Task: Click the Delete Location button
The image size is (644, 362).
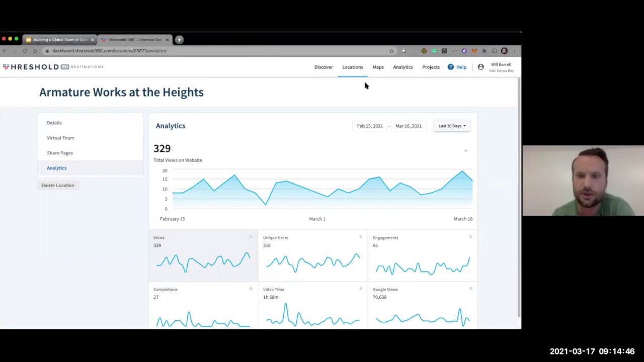Action: 58,186
